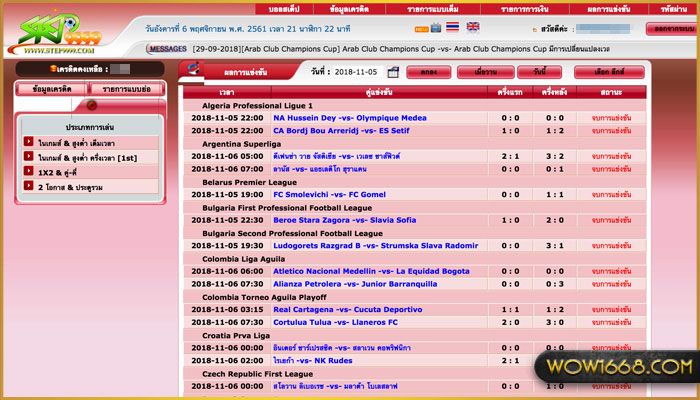The width and height of the screenshot is (700, 400).
Task: Open the NA Hussein Dey vs Olympique Medea match
Action: (x=350, y=117)
